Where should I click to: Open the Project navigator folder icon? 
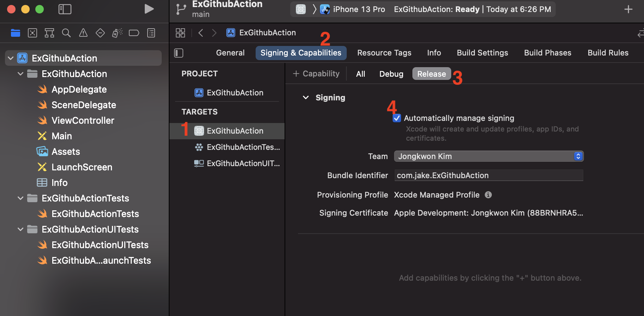tap(16, 33)
